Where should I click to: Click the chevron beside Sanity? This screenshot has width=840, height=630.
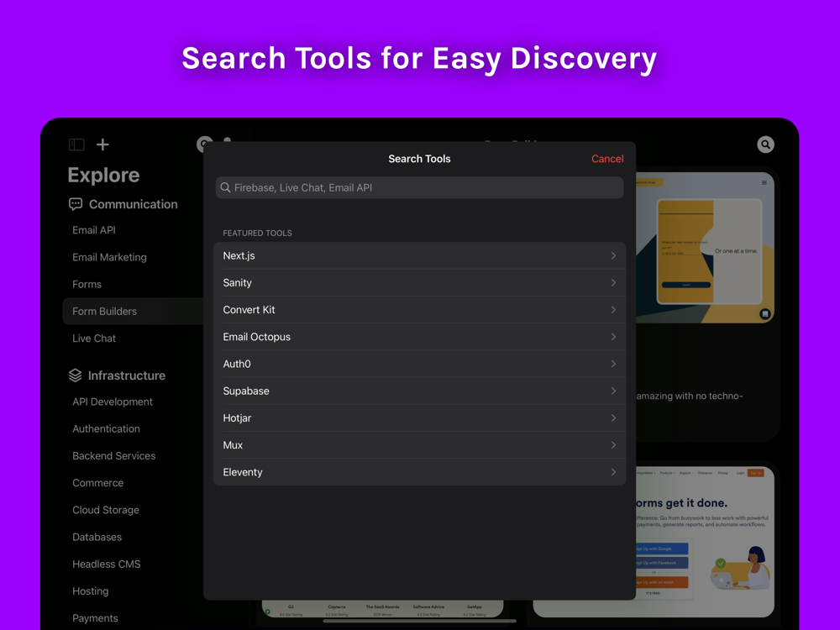[x=613, y=283]
